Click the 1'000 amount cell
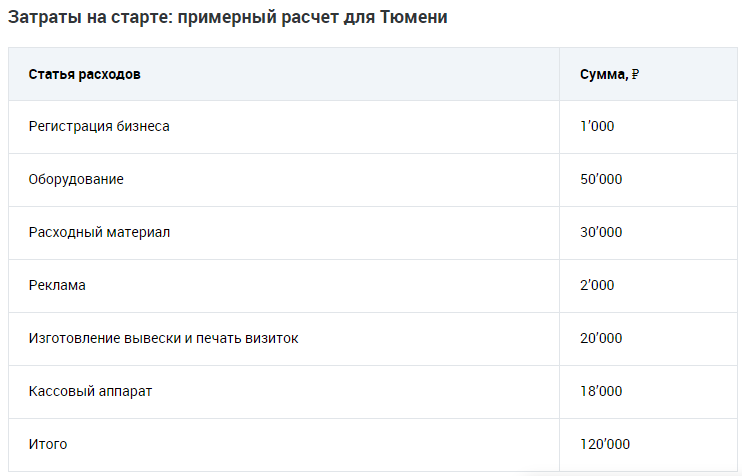This screenshot has height=476, width=742. point(597,127)
